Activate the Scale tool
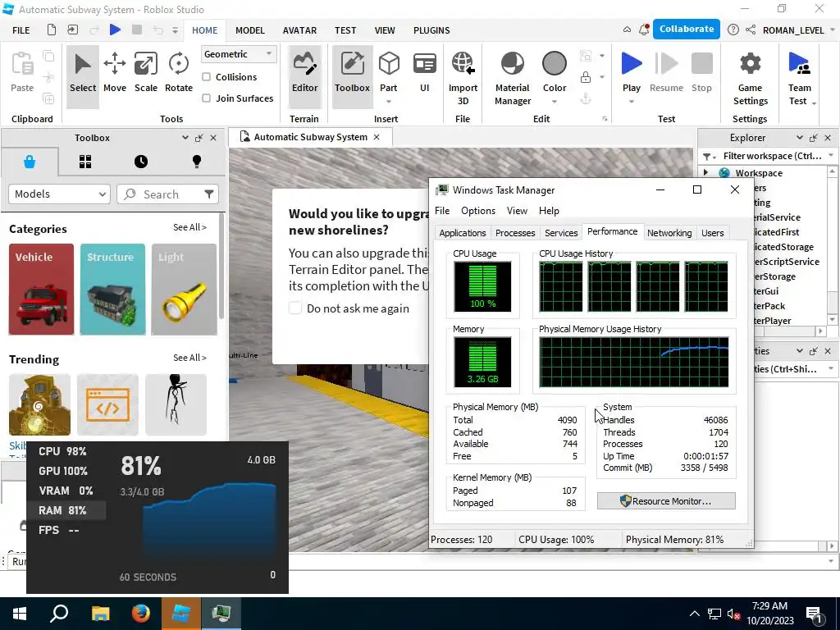840x630 pixels. (146, 74)
